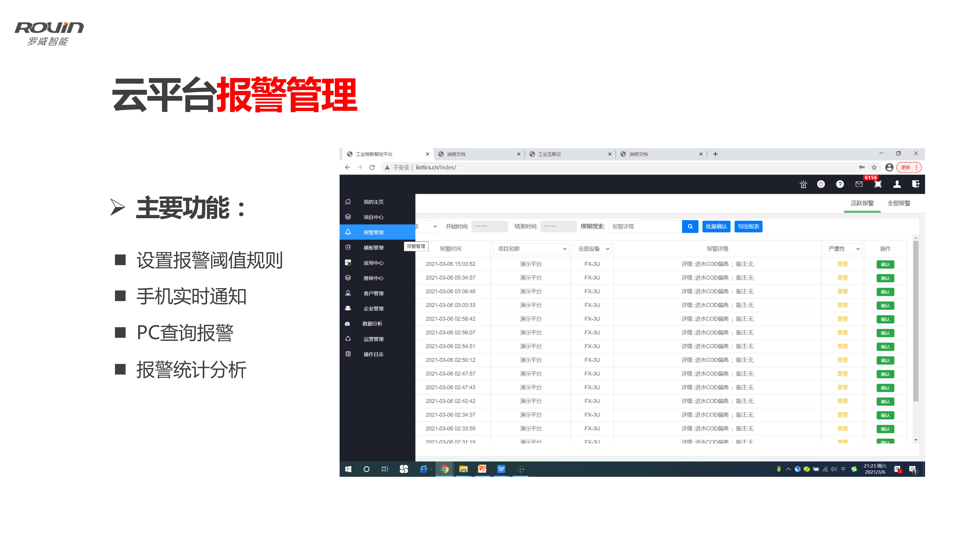The height and width of the screenshot is (551, 980).
Task: Click the cycle icon beside 运营管理
Action: [348, 338]
